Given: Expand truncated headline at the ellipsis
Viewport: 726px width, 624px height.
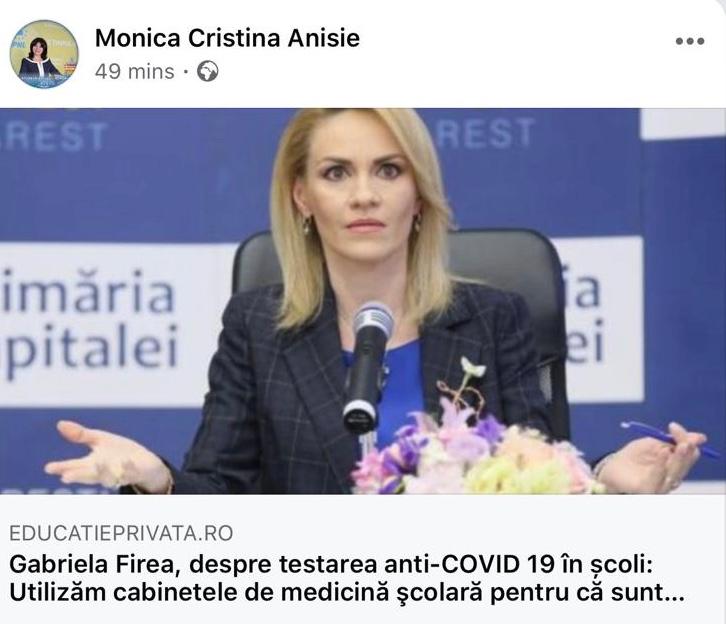Looking at the screenshot, I should click(674, 594).
